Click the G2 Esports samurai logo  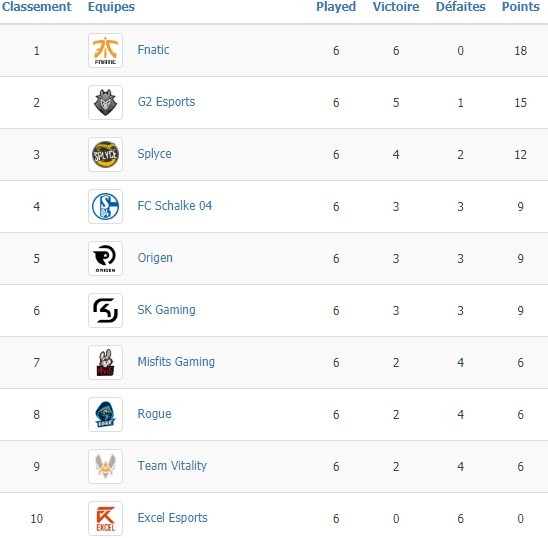pos(106,102)
